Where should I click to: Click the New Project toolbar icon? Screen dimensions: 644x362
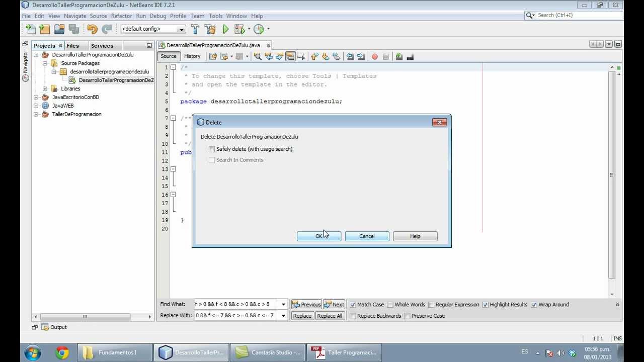click(44, 29)
